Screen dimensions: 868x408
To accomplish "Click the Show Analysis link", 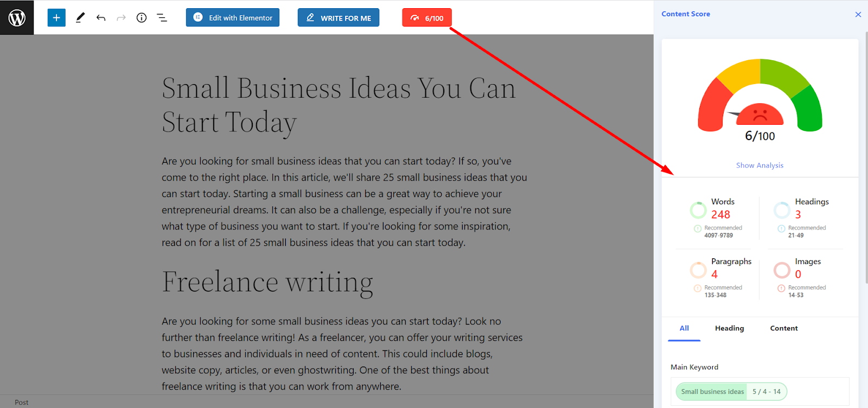I will [759, 165].
